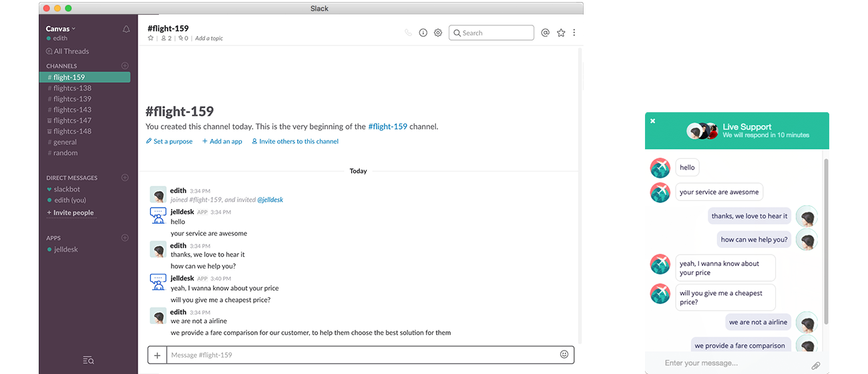View the channel member count
The image size is (868, 374).
coord(166,39)
